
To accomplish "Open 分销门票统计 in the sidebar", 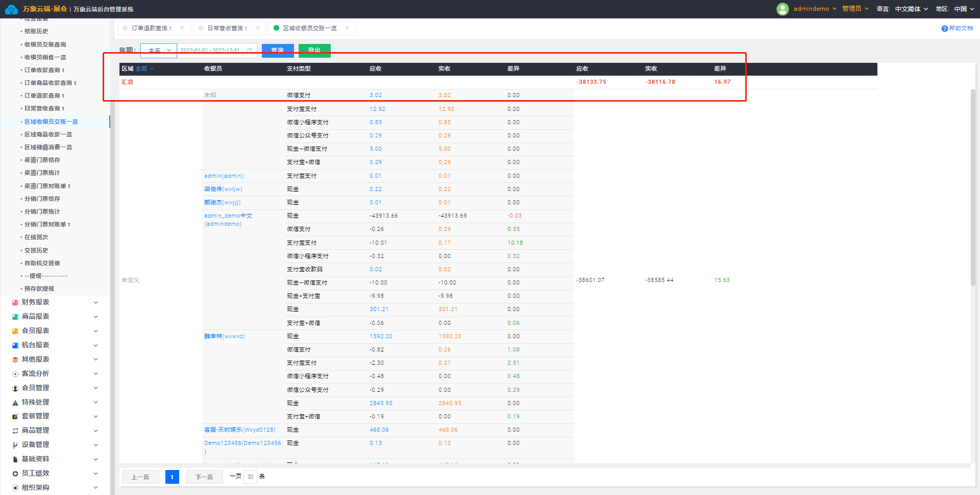I will point(42,211).
